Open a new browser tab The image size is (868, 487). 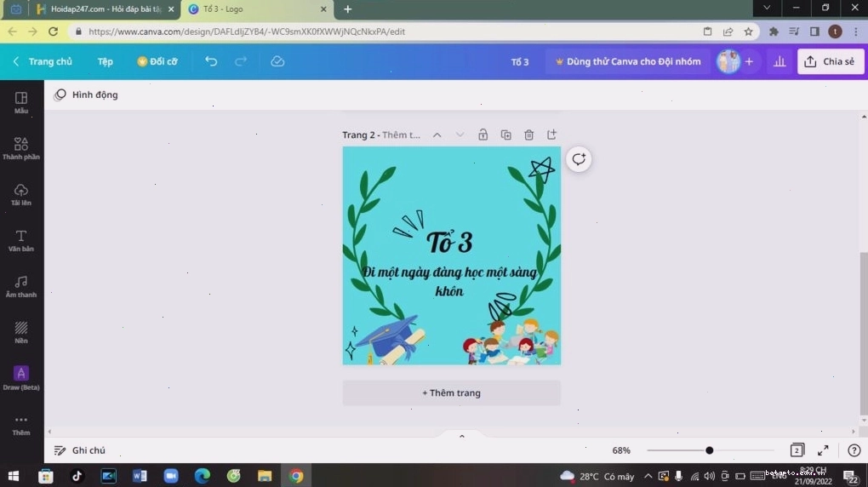(348, 9)
